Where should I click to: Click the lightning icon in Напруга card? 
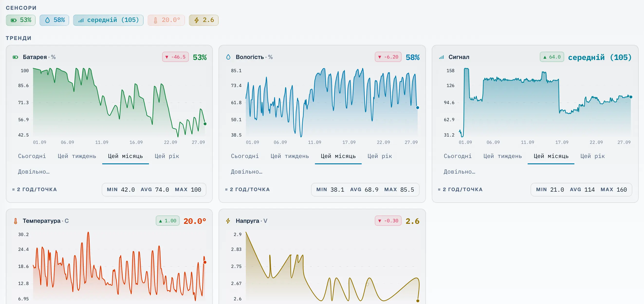pyautogui.click(x=228, y=221)
